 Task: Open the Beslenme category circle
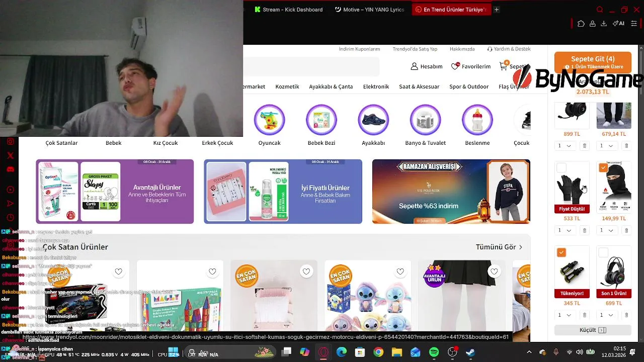(x=477, y=120)
